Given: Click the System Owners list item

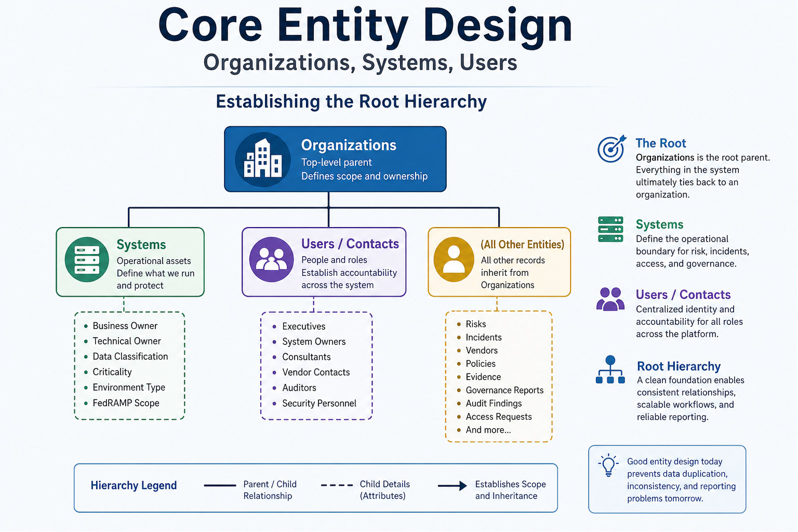Looking at the screenshot, I should pyautogui.click(x=314, y=341).
